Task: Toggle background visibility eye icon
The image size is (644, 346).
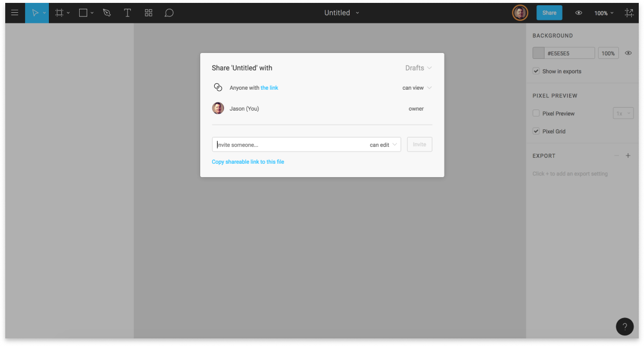Action: click(x=628, y=53)
